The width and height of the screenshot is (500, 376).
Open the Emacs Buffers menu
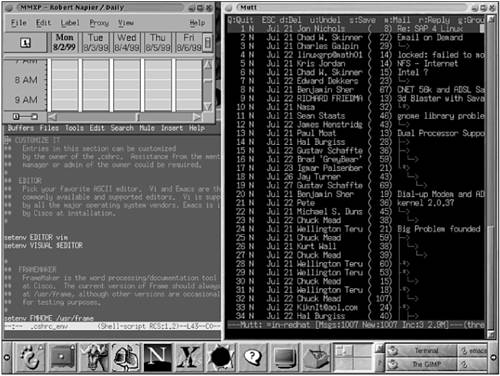[x=21, y=128]
